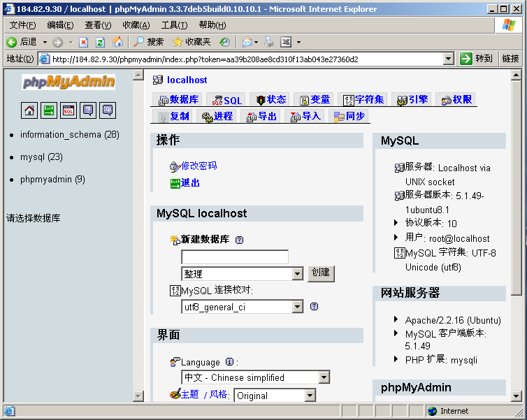Open the 文件(F) menu

click(x=22, y=25)
